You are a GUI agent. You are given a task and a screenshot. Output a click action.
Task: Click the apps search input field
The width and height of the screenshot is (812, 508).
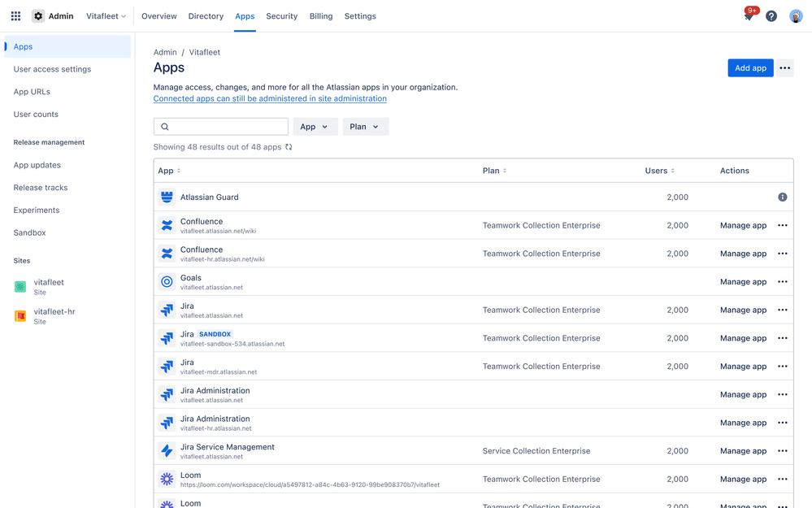point(220,126)
